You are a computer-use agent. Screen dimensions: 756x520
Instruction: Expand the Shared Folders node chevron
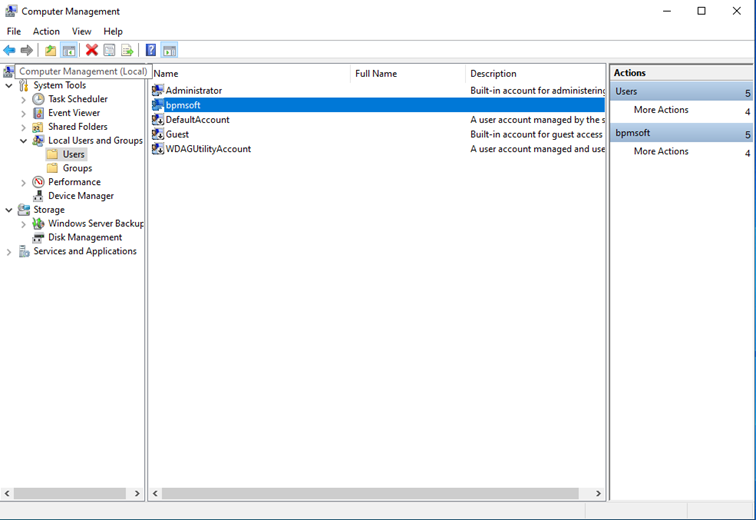[23, 128]
